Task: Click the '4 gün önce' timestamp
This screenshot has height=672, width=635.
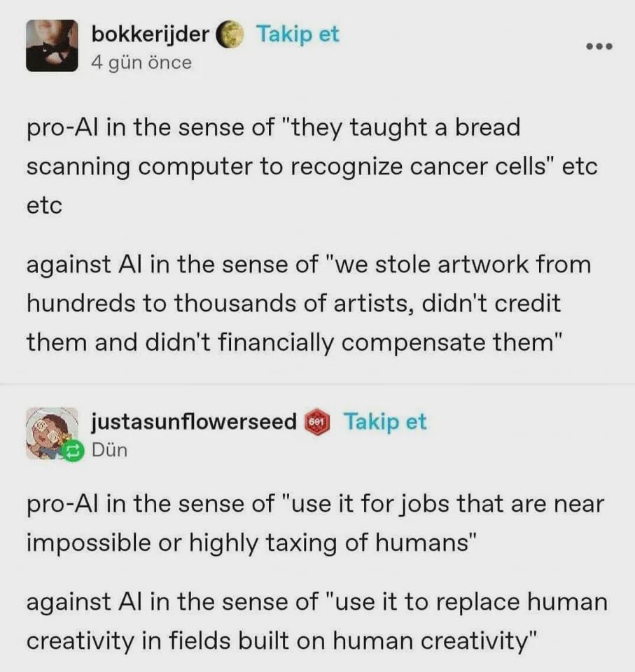Action: click(x=141, y=62)
